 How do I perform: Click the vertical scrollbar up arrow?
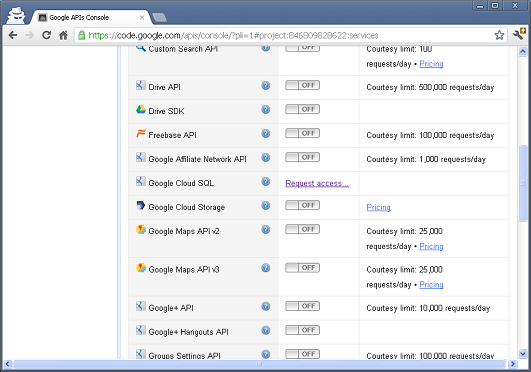(x=523, y=51)
